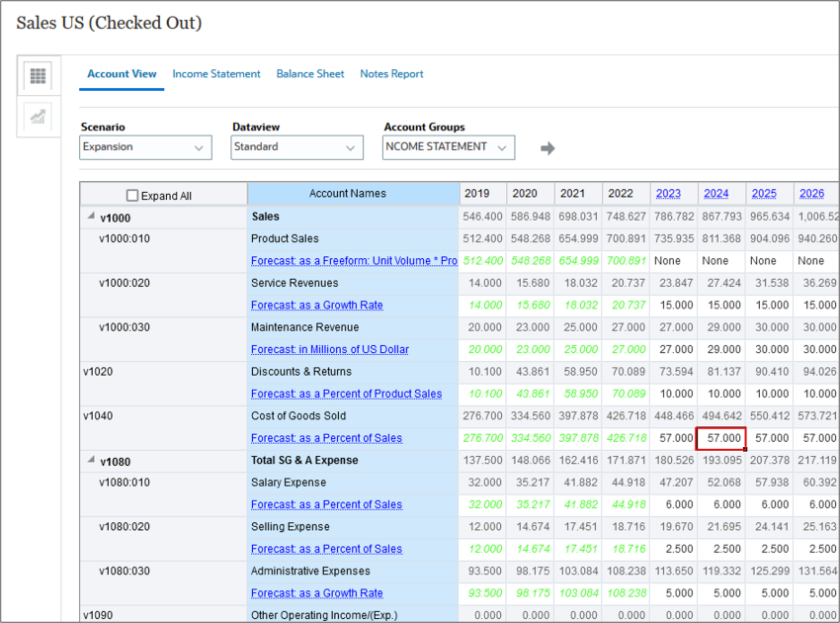Click Forecast as a Percent of Product Sales
Screen dimensions: 840x623
tap(347, 394)
